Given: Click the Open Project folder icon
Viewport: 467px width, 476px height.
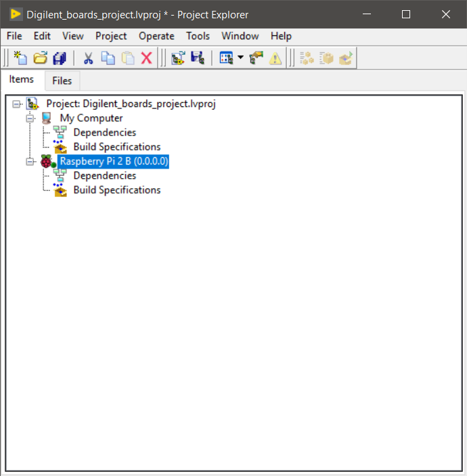Looking at the screenshot, I should pos(40,58).
